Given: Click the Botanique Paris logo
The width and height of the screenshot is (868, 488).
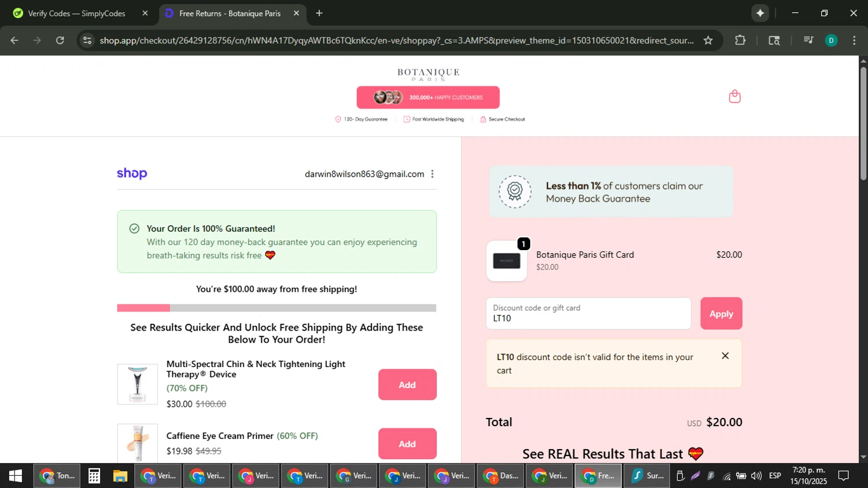Looking at the screenshot, I should coord(428,74).
